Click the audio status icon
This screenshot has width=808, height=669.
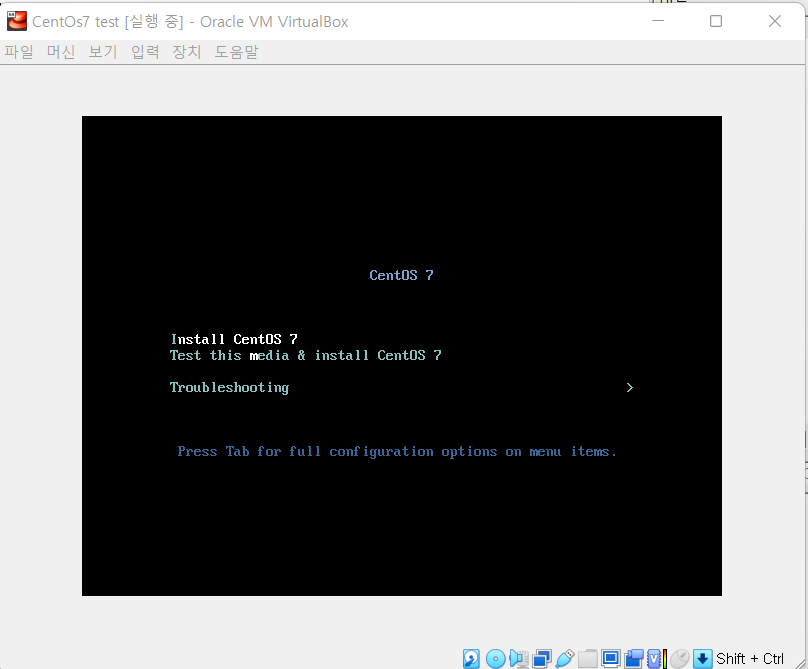519,659
